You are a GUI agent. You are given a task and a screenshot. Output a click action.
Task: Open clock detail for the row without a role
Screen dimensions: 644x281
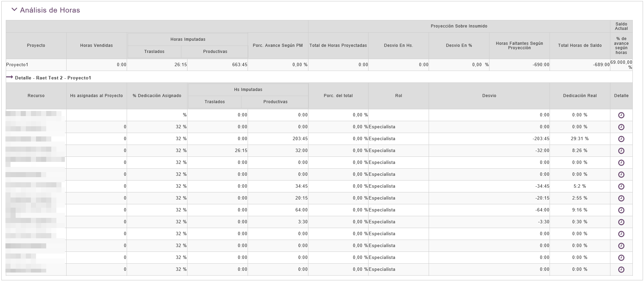point(621,115)
